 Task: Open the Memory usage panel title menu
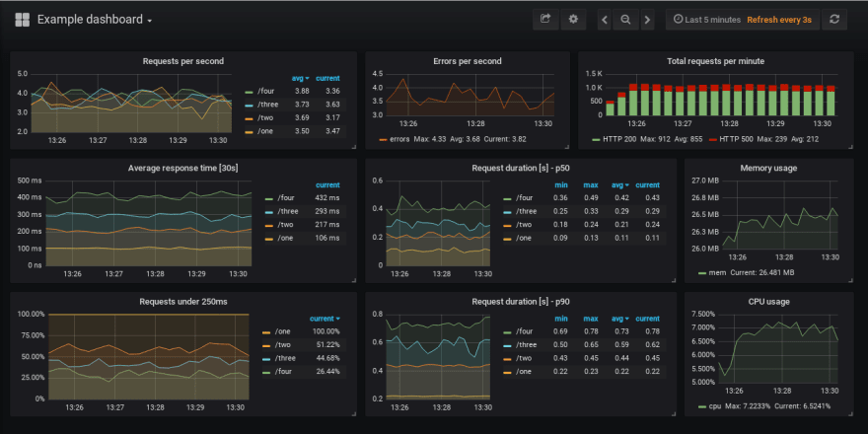(768, 168)
